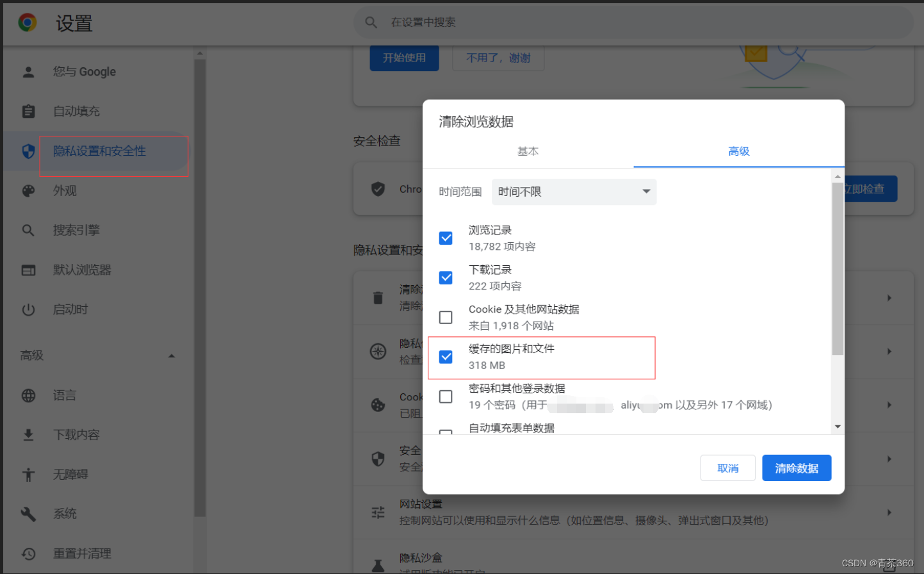The height and width of the screenshot is (574, 924).
Task: Select the shield icon for 隐私设置和安全性
Action: pyautogui.click(x=29, y=150)
